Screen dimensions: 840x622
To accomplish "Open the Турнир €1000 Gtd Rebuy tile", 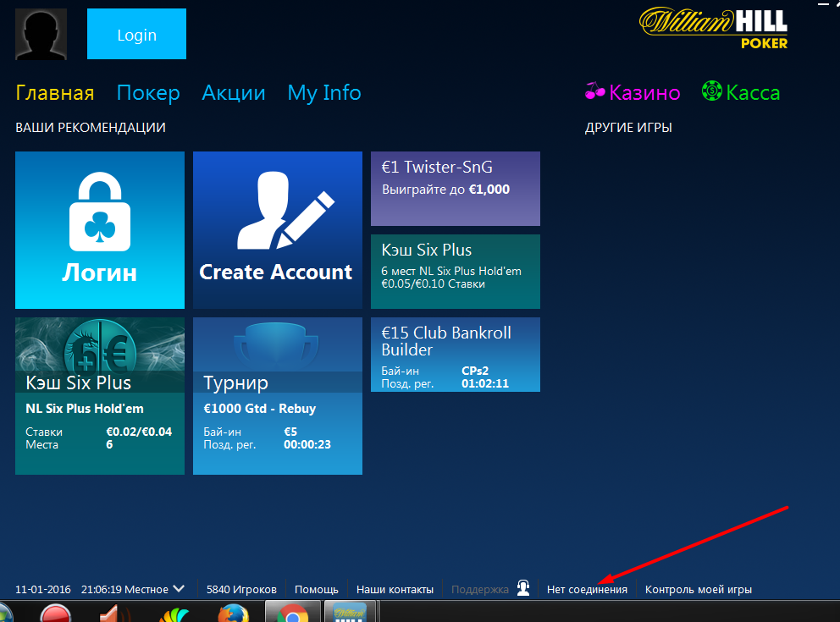I will (x=278, y=396).
